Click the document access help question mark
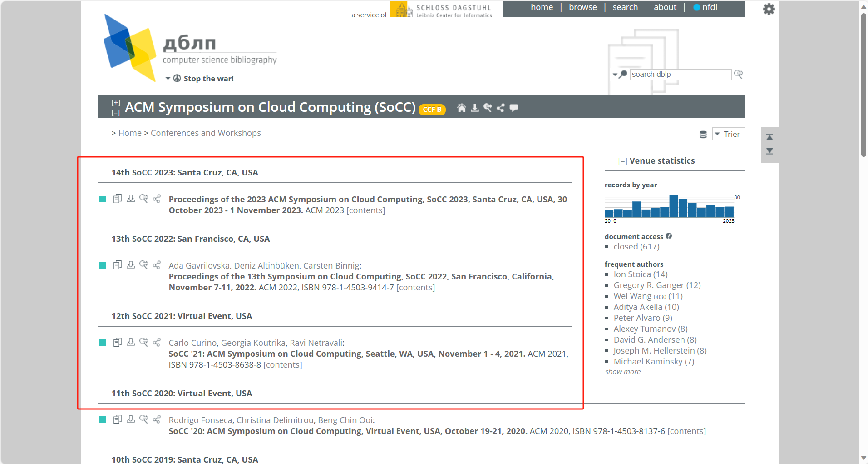Viewport: 868px width, 464px height. (x=669, y=236)
